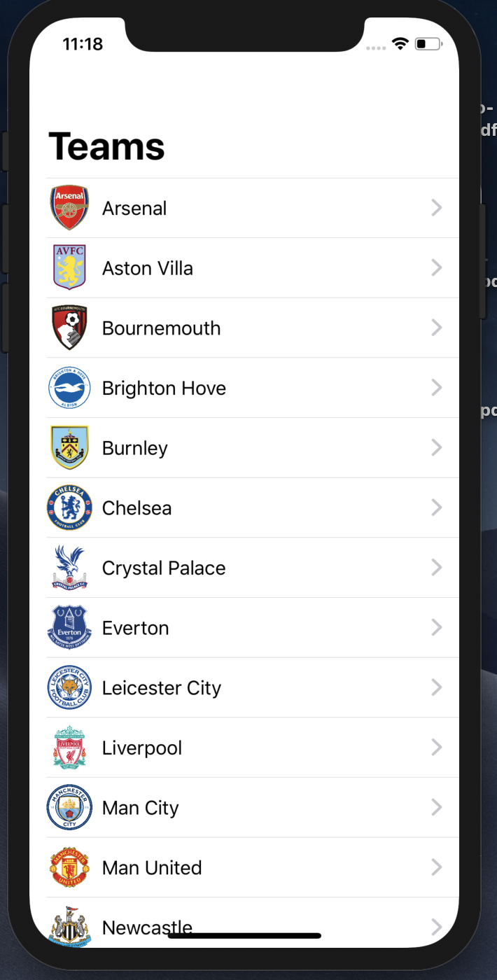Click the Teams page title
This screenshot has width=497, height=980.
[x=106, y=146]
